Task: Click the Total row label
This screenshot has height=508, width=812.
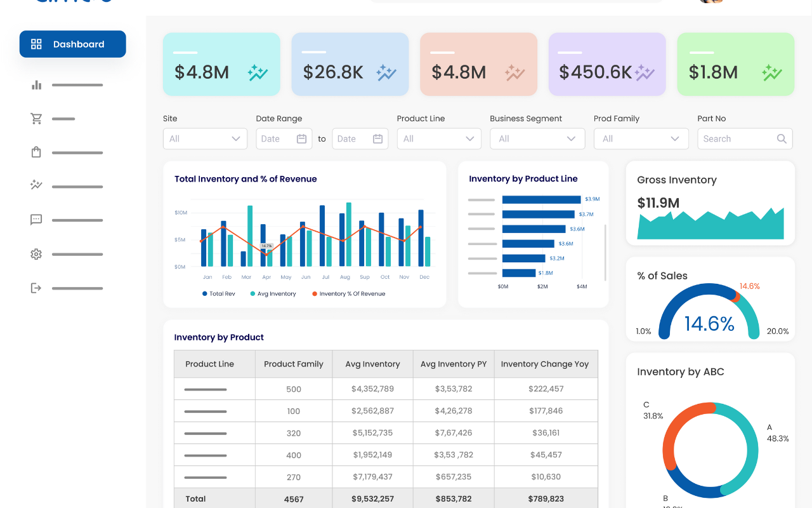Action: [x=195, y=498]
